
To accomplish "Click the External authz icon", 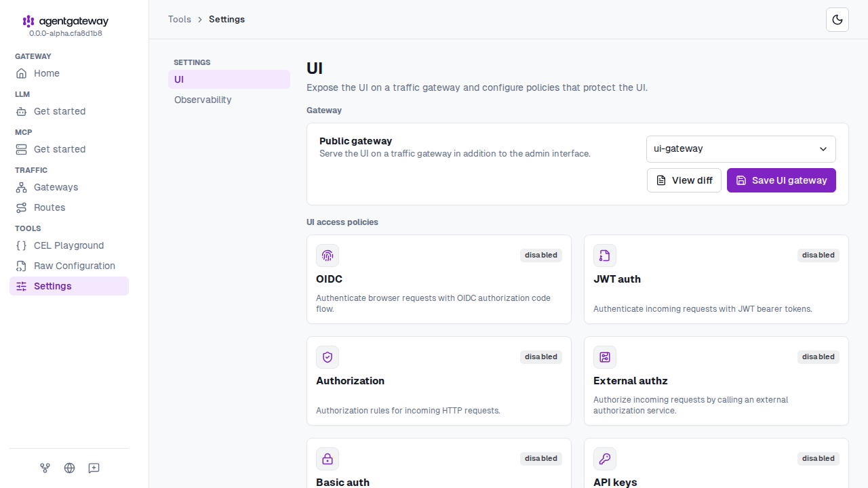I will 605,357.
